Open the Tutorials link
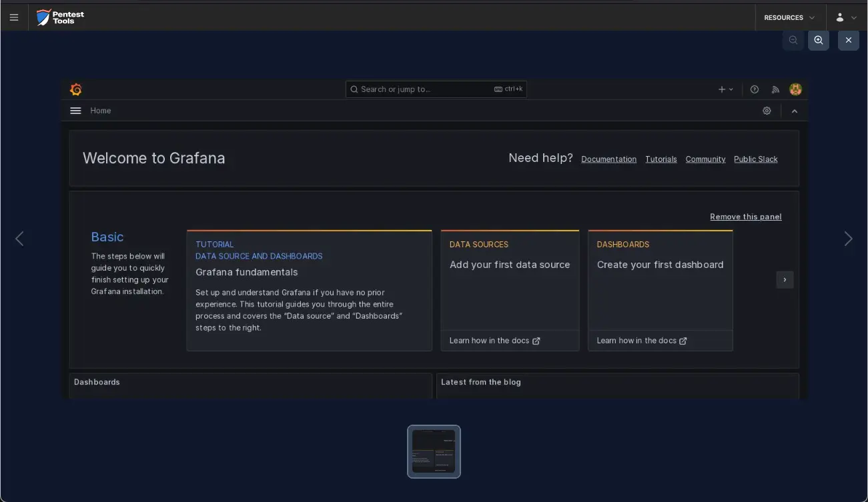The height and width of the screenshot is (502, 868). [661, 159]
